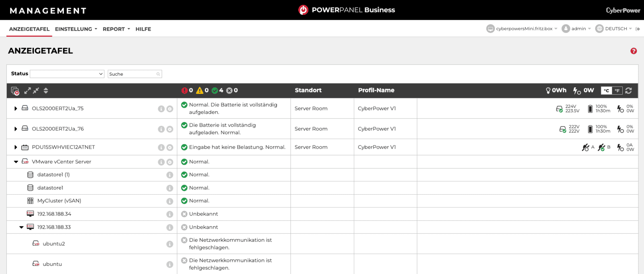
Task: Switch temperature unit to °F
Action: click(x=617, y=91)
